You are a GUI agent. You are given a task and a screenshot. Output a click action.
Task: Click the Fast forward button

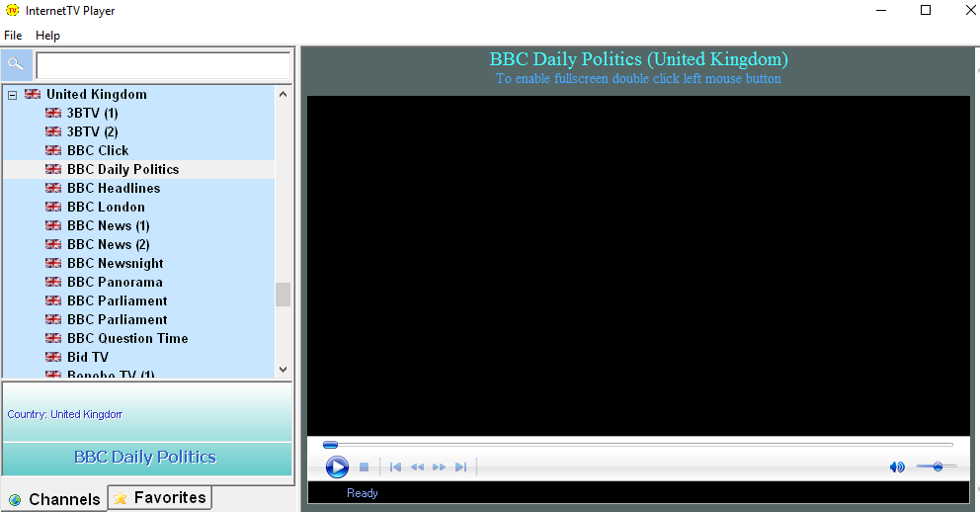pyautogui.click(x=439, y=467)
